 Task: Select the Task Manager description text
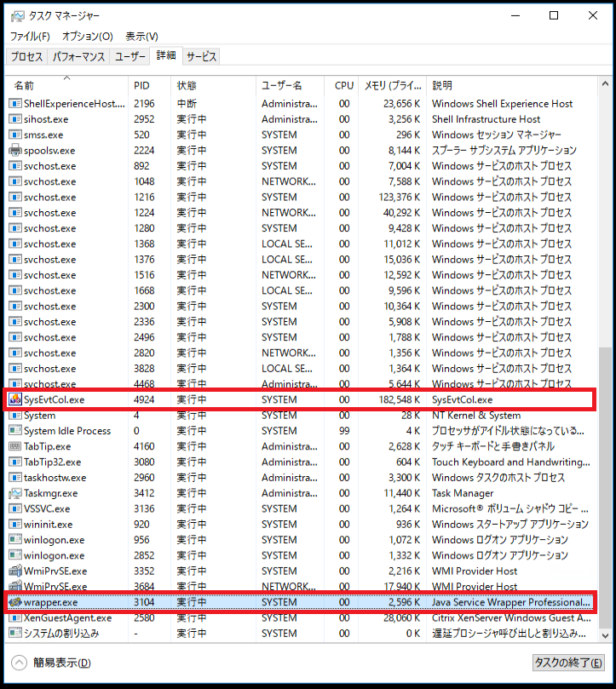tap(463, 493)
